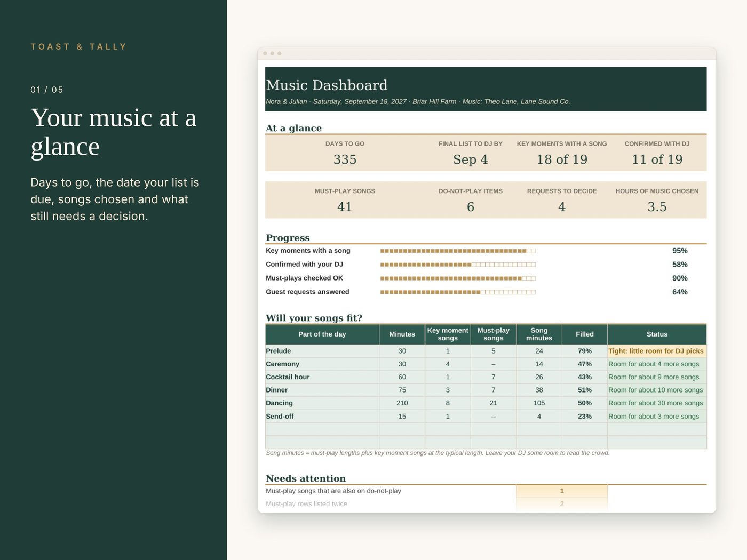
Task: Click the 95% progress percentage
Action: point(680,251)
